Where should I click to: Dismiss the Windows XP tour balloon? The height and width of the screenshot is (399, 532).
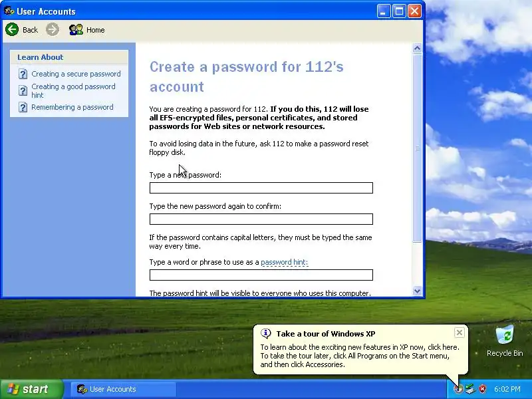tap(459, 332)
